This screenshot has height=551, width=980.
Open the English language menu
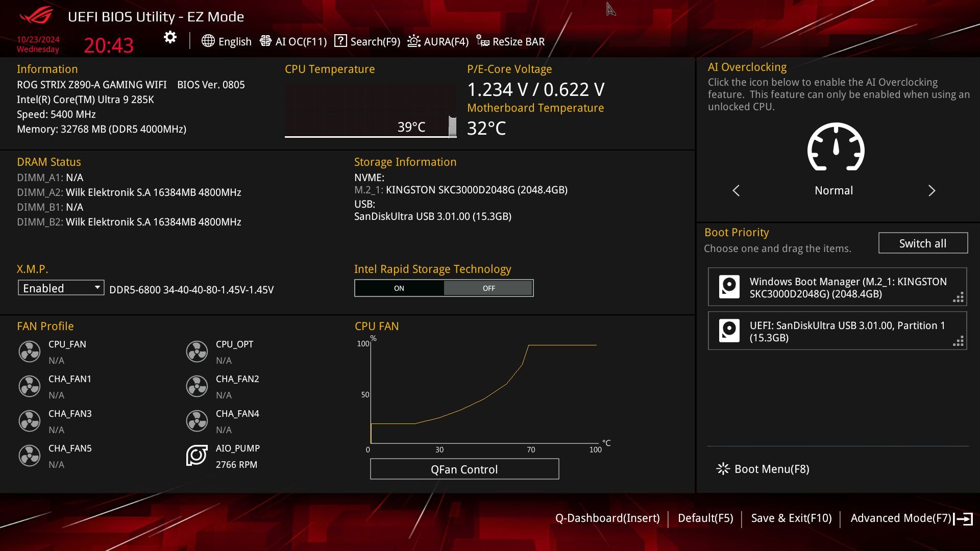pos(227,41)
